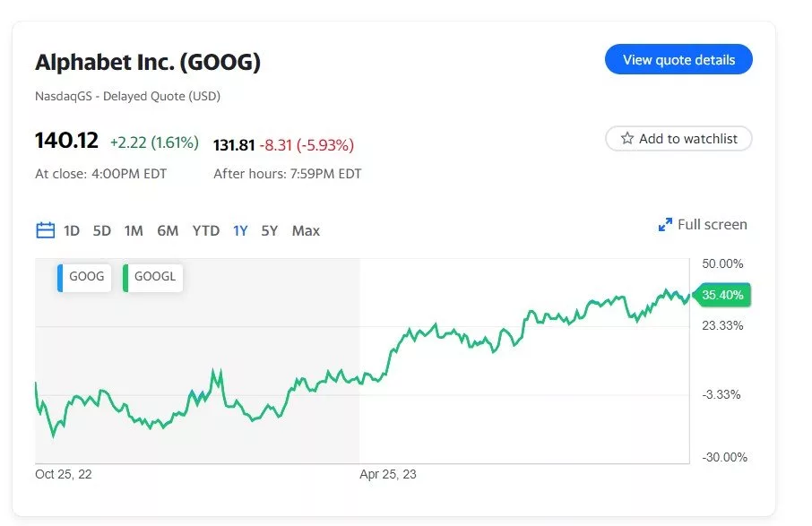Click the Full screen expand arrows icon
This screenshot has width=812, height=526.
(x=665, y=225)
